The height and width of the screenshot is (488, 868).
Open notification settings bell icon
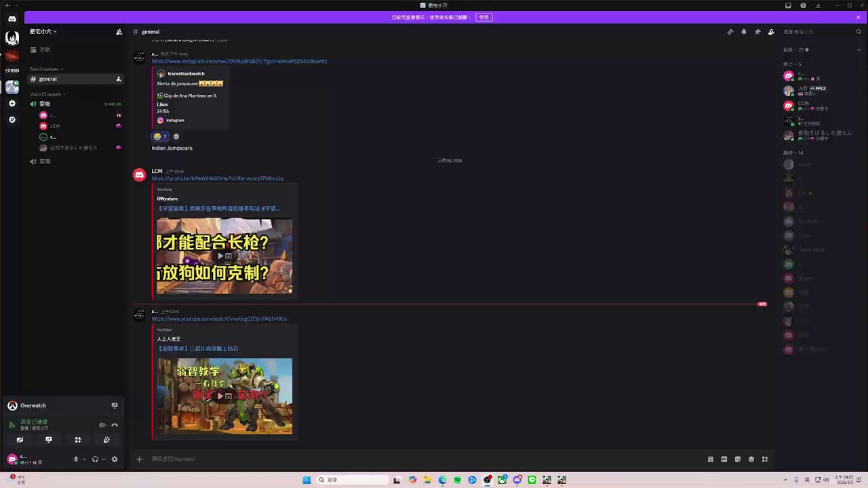744,32
